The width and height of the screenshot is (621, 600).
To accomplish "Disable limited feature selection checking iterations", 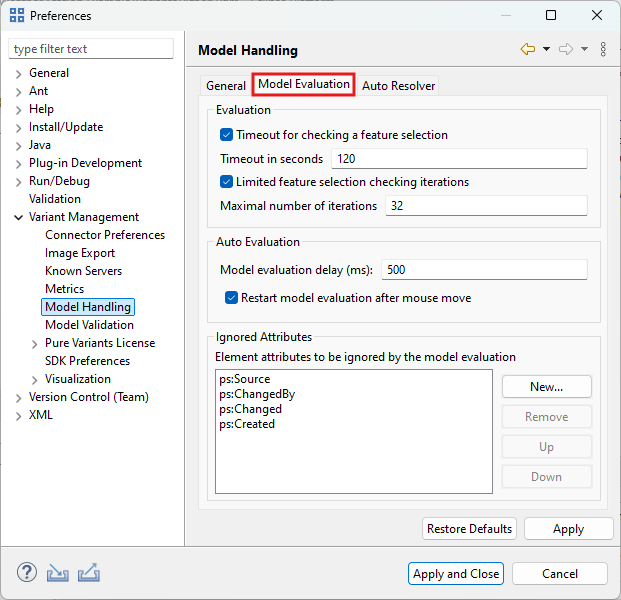I will [226, 182].
